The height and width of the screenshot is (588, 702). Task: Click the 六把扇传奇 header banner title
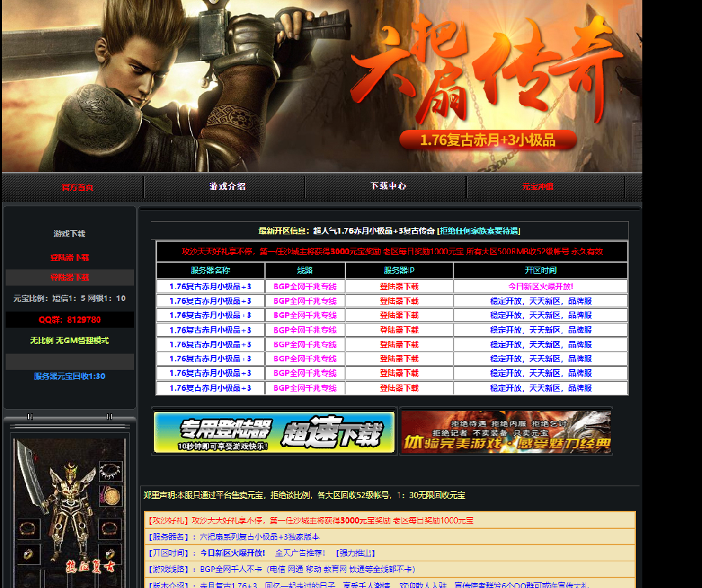pyautogui.click(x=486, y=69)
